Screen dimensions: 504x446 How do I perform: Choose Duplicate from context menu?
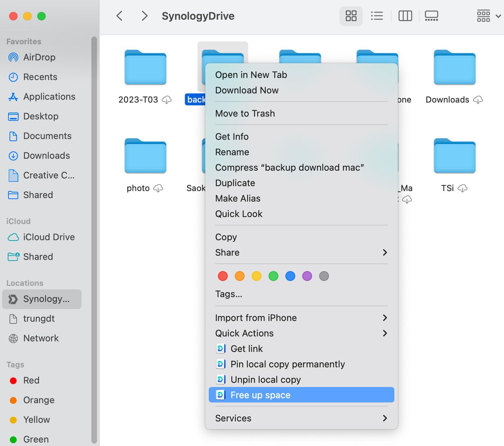[x=301, y=183]
